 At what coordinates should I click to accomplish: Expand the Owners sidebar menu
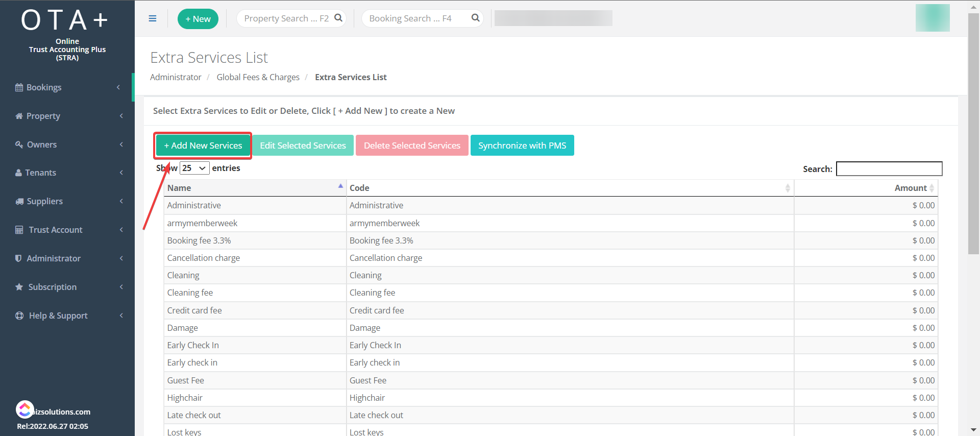point(42,144)
